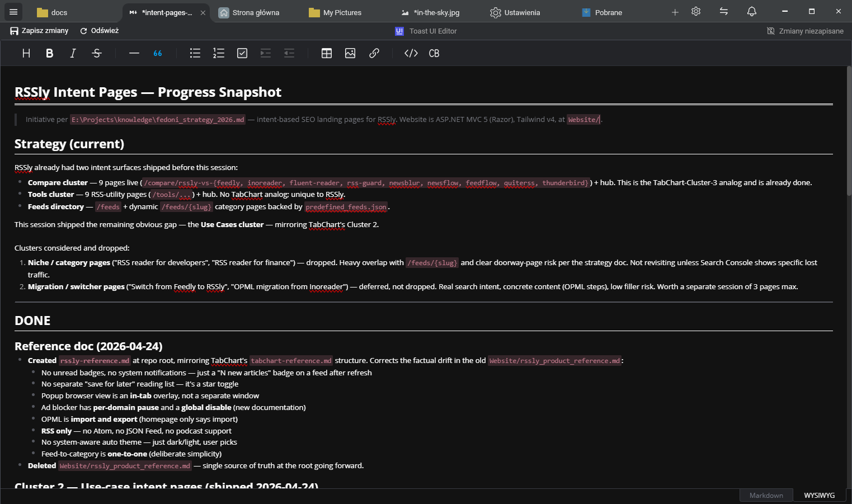
Task: Click the predefined_feeds.json inline code
Action: 346,207
